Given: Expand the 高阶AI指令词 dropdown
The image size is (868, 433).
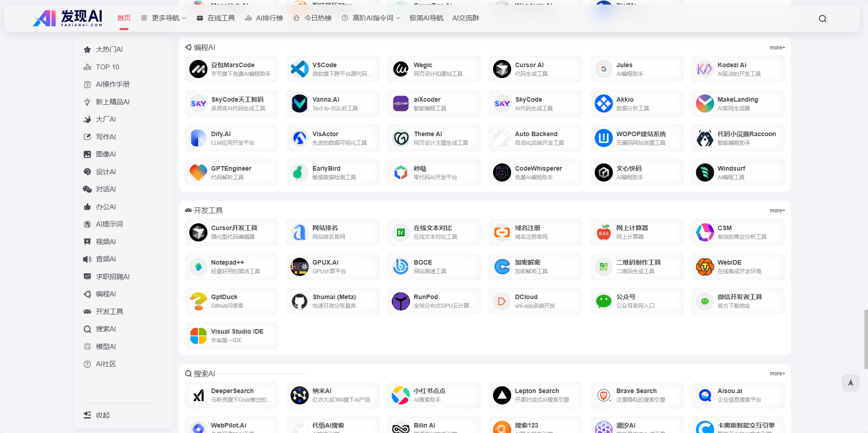Looking at the screenshot, I should point(371,18).
